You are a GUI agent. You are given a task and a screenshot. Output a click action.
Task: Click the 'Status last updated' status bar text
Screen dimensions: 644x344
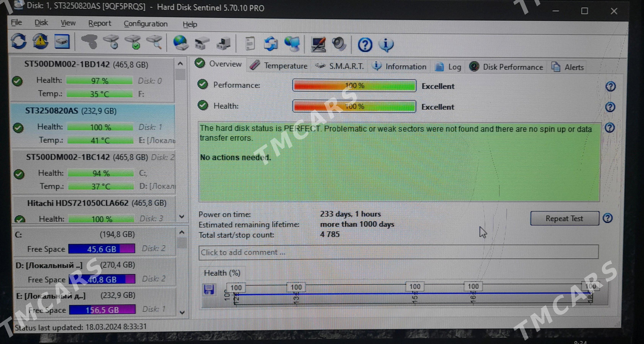[x=81, y=327]
